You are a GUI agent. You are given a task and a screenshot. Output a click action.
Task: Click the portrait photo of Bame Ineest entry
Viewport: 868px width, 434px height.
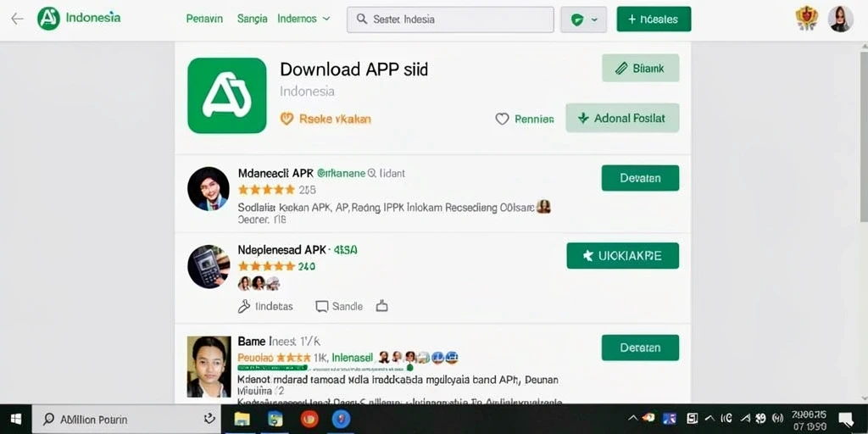(209, 366)
